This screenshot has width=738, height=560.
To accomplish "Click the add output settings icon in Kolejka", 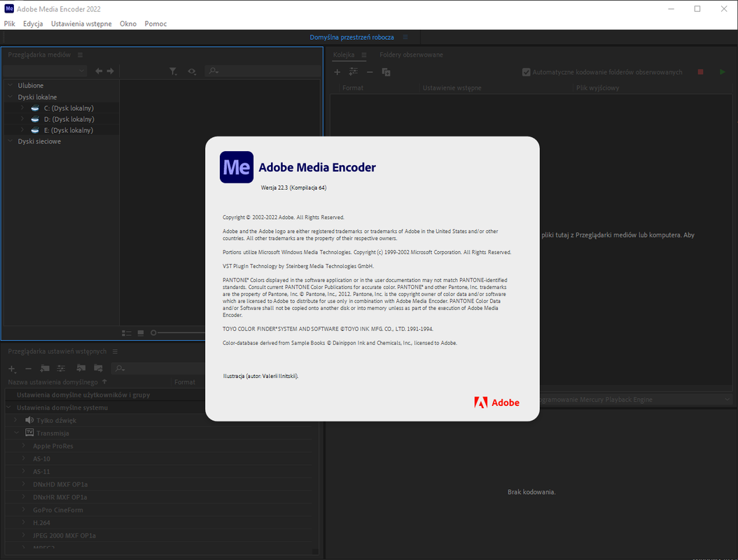I will click(x=353, y=71).
